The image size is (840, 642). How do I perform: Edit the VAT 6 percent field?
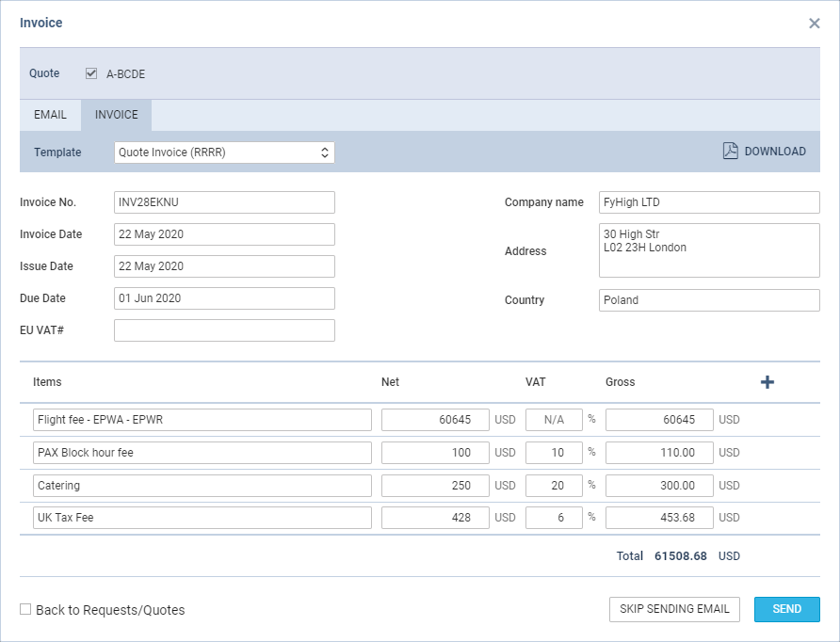554,518
